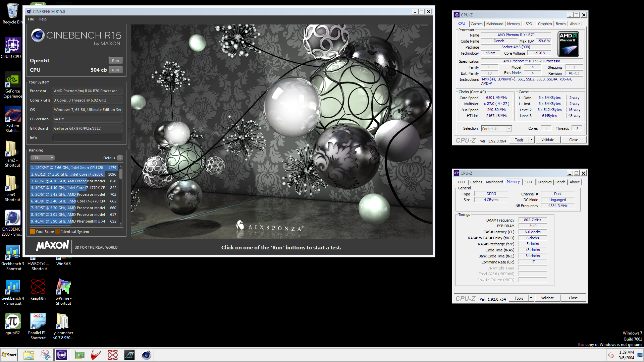Switch to the Mainboard tab in upper CPU-Z
This screenshot has height=362, width=644.
tap(495, 24)
